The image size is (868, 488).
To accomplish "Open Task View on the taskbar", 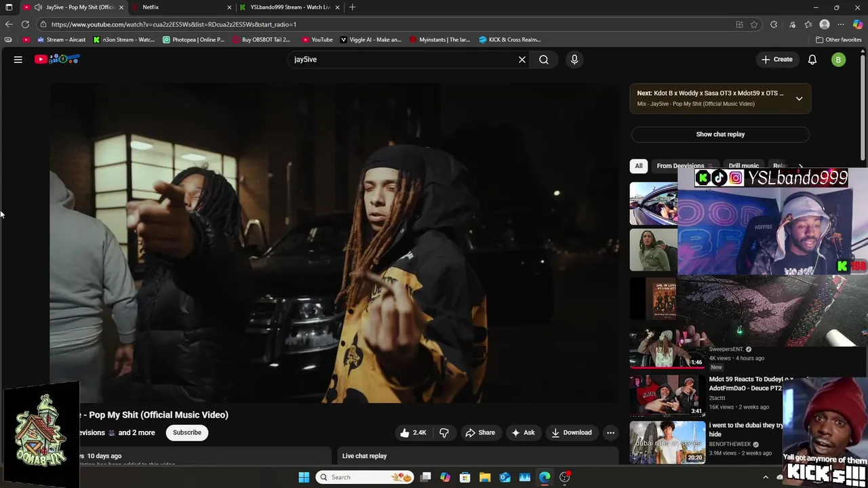I will pos(425,477).
